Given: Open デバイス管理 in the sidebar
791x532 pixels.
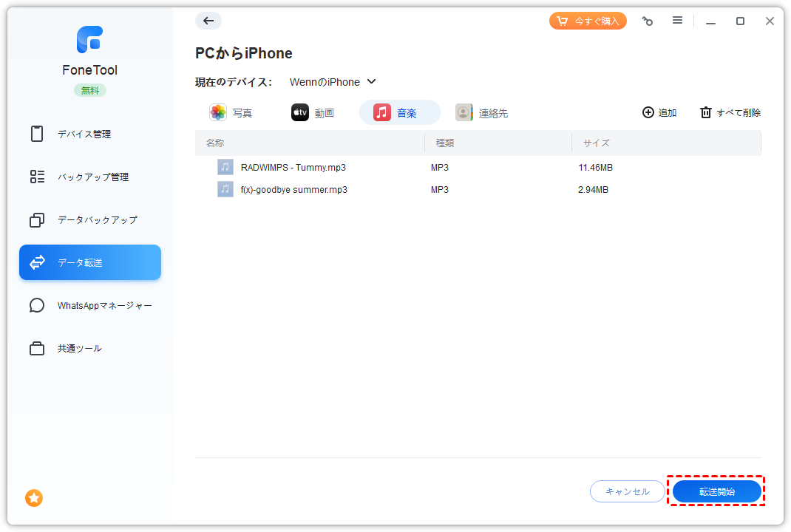Looking at the screenshot, I should [x=84, y=134].
